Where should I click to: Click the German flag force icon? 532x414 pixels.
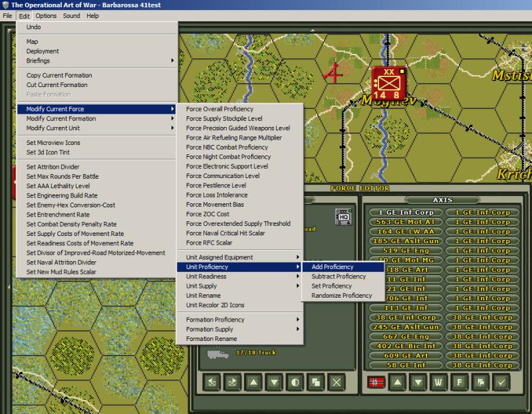[376, 382]
